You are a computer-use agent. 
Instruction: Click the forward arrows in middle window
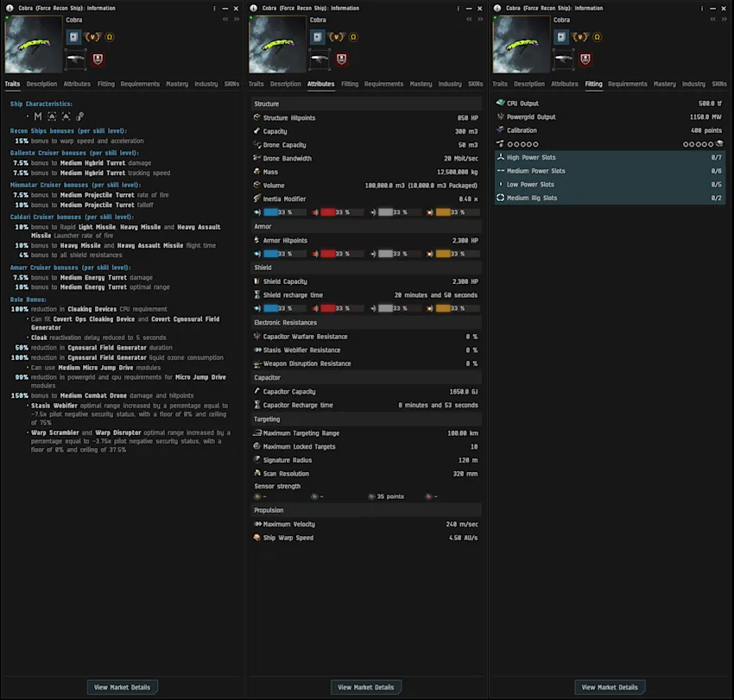(x=480, y=19)
